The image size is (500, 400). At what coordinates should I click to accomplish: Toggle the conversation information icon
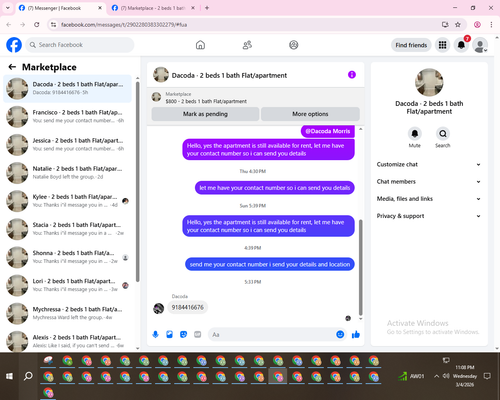(352, 75)
